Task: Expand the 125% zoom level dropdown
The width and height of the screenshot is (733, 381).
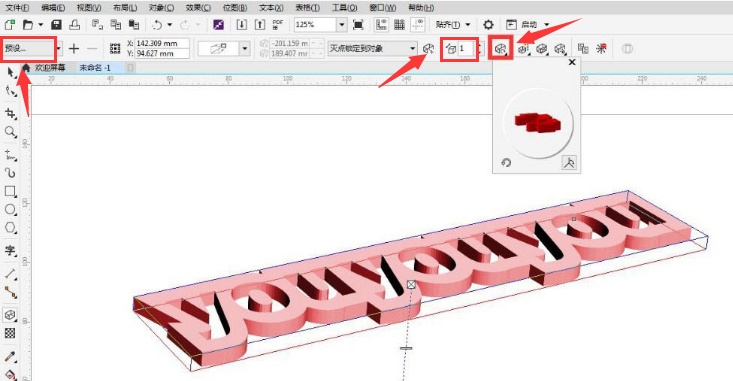Action: coord(342,25)
